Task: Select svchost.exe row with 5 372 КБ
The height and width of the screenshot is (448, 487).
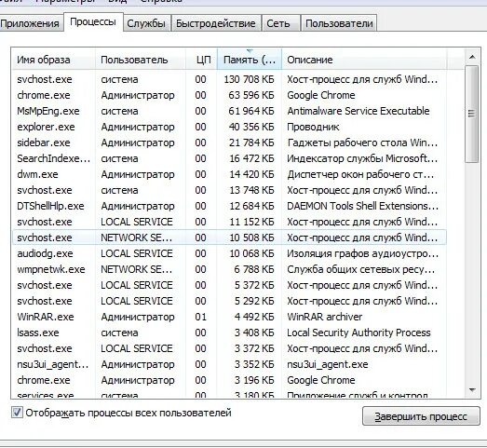Action: tap(229, 286)
